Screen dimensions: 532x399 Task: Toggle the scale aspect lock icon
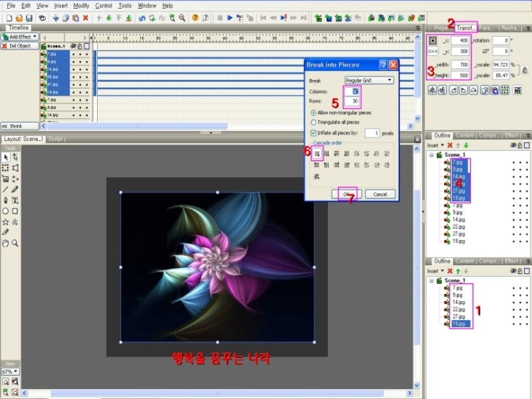525,70
